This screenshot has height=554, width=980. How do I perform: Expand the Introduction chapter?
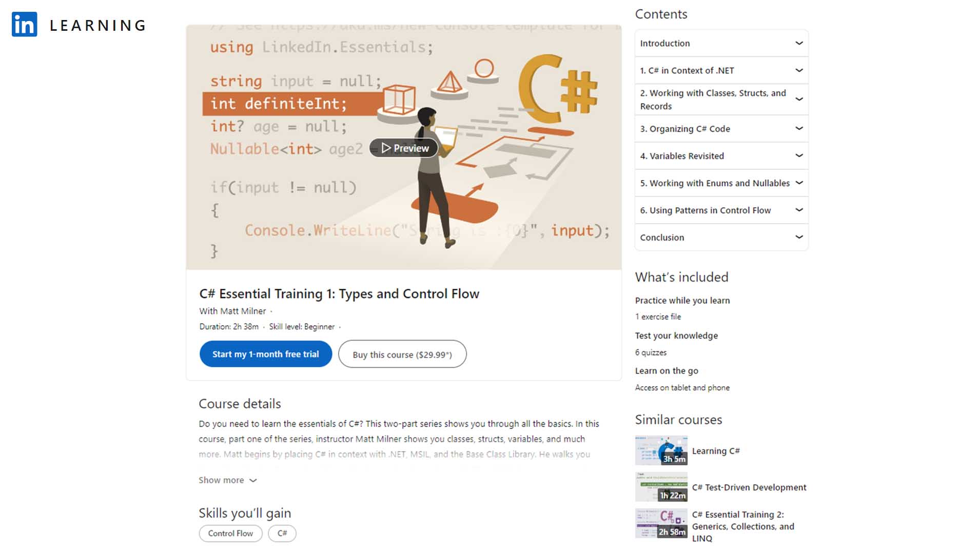click(720, 43)
